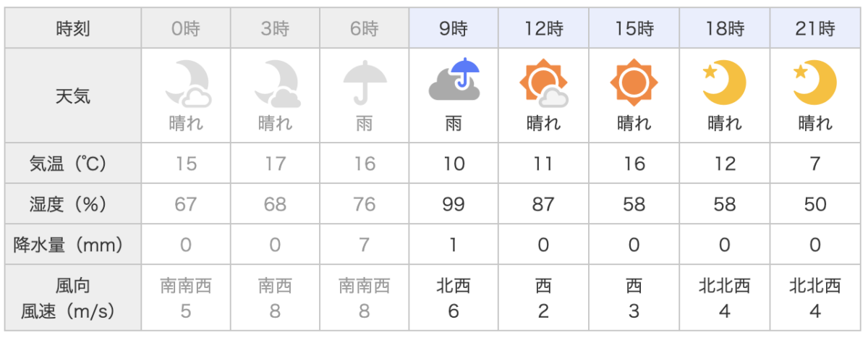
Task: Click the 天気 row label
Action: pyautogui.click(x=73, y=96)
